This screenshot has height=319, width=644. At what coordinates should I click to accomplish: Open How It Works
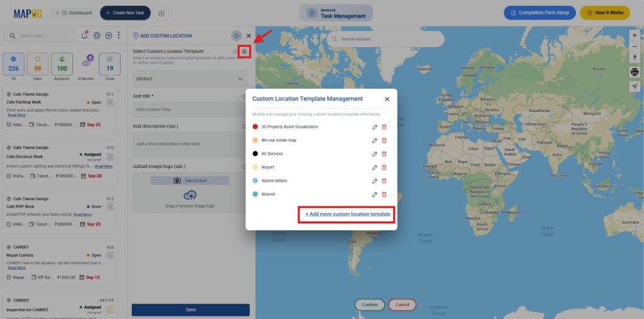tap(605, 13)
